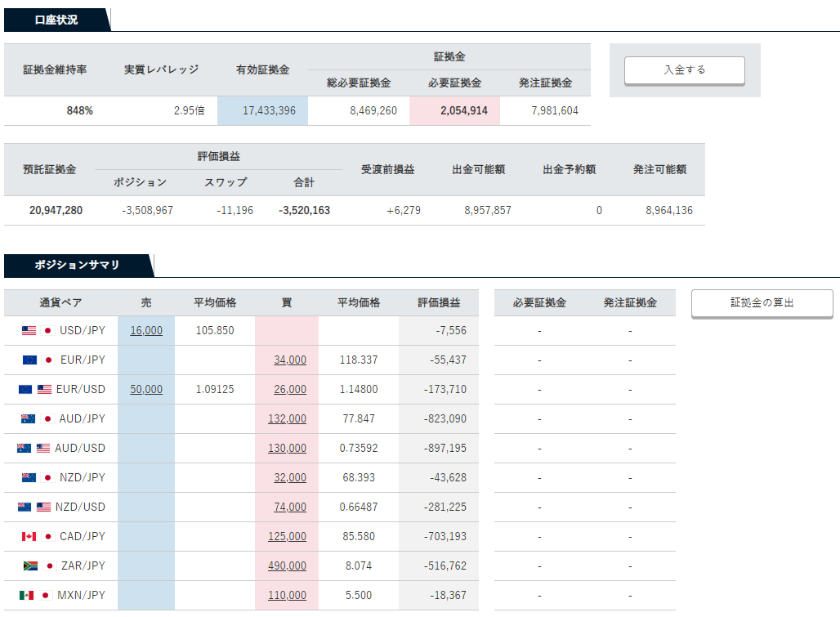The image size is (840, 617).
Task: Click the EU flag icon for EUR/JPY
Action: (x=30, y=360)
